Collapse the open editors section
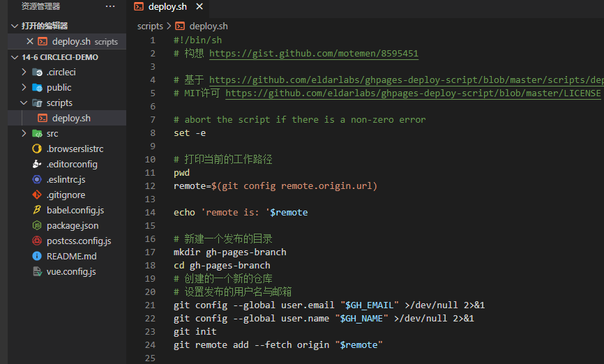 pyautogui.click(x=15, y=26)
